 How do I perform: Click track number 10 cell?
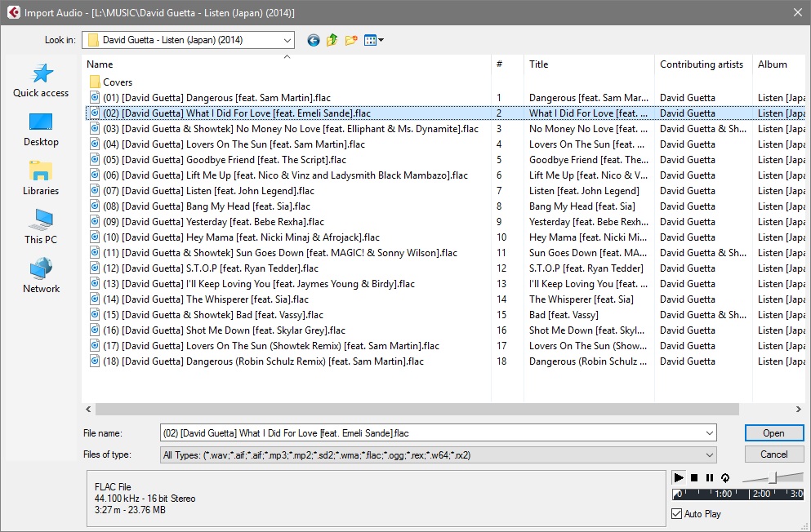tap(501, 237)
